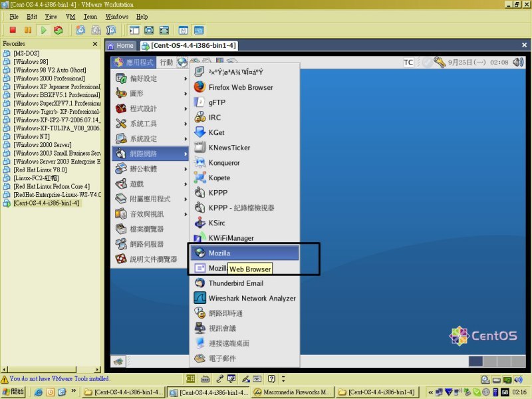
Task: Open Wireshark Network Analyzer
Action: [x=244, y=298]
